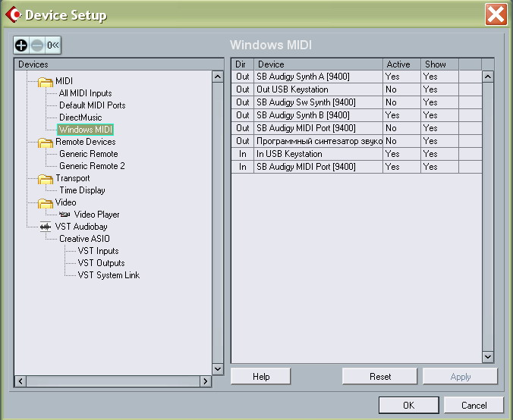
Task: Click the VST Audiobay waveform icon
Action: point(46,227)
